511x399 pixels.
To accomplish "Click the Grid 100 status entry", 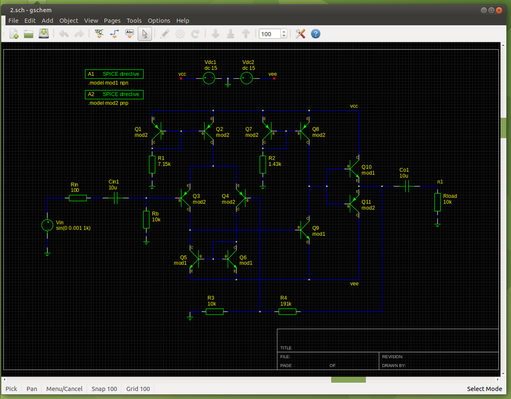I will click(138, 389).
